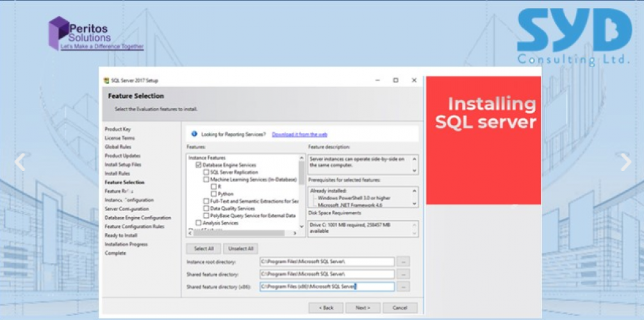
Task: Select Global Rules step in sidebar
Action: pos(118,147)
